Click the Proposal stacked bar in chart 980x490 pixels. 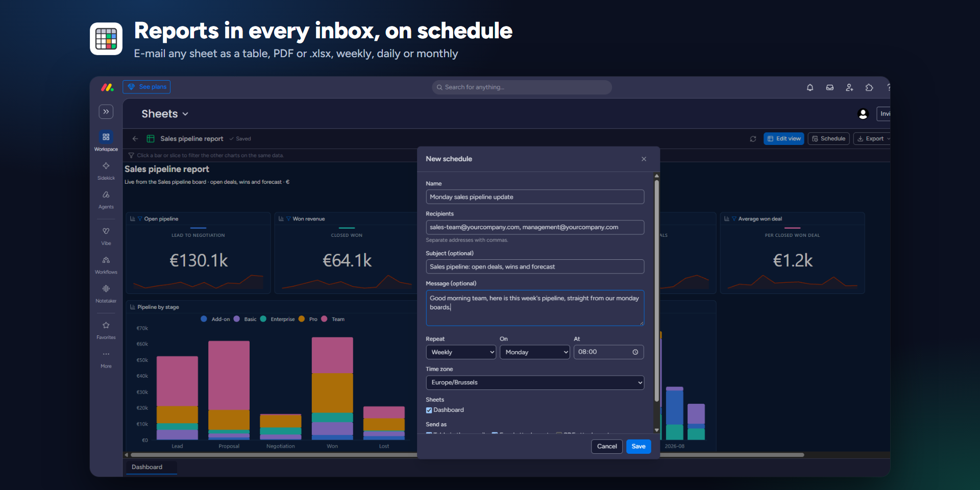point(229,390)
